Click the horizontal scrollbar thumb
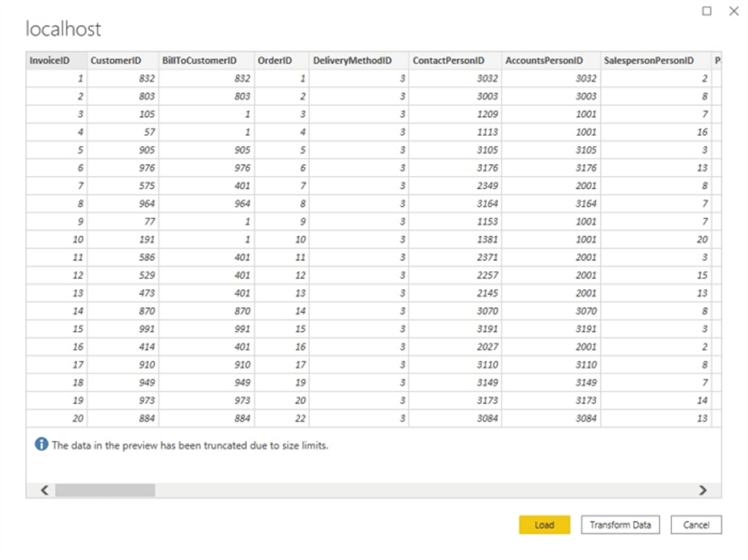 [104, 490]
